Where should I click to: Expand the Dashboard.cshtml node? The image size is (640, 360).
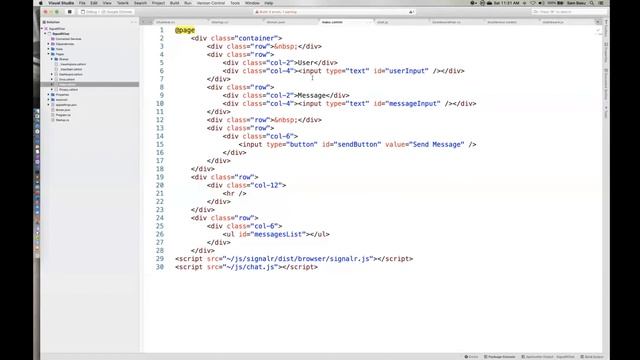click(x=52, y=74)
